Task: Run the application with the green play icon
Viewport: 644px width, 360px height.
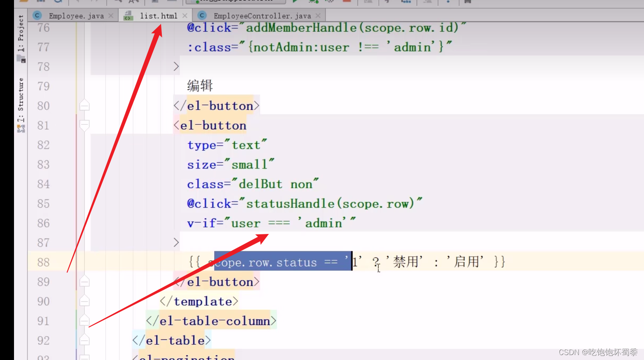Action: (x=294, y=2)
